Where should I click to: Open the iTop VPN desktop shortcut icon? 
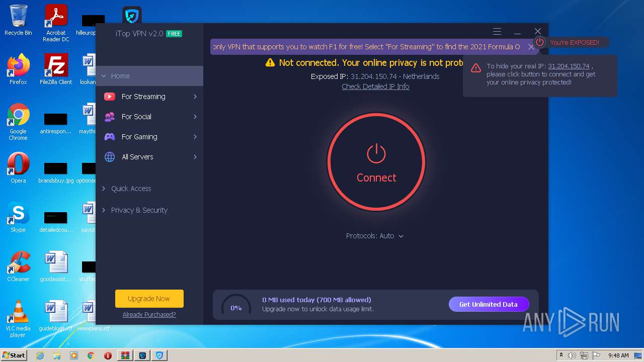pyautogui.click(x=132, y=15)
